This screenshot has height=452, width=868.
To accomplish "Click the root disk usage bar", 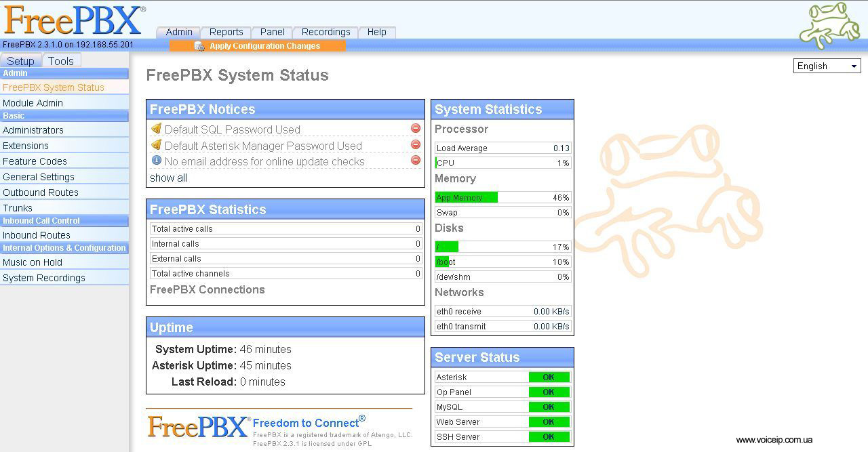I will click(502, 247).
